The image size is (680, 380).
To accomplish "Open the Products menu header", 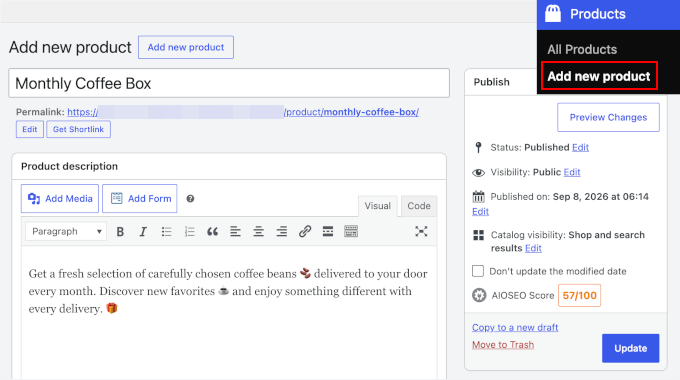I will (x=608, y=14).
